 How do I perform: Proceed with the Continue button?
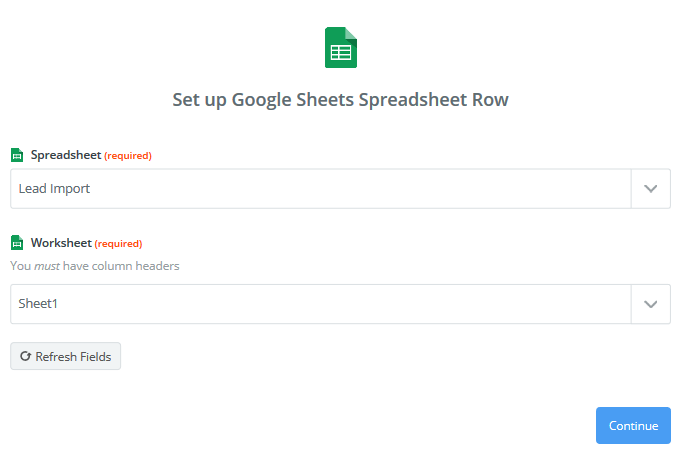coord(633,426)
